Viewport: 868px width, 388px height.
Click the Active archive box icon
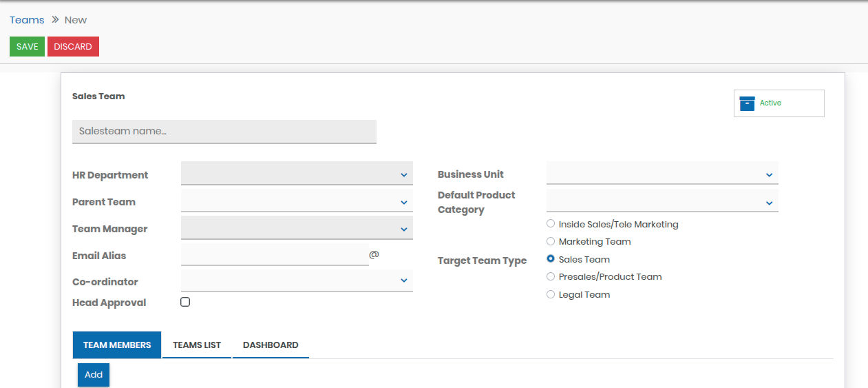click(747, 103)
